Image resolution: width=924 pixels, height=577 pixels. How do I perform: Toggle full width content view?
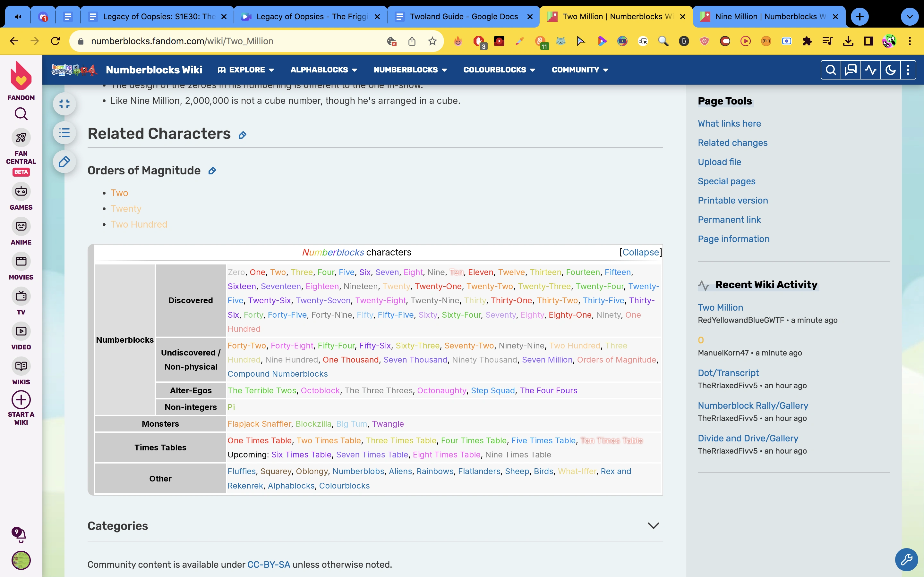click(64, 104)
